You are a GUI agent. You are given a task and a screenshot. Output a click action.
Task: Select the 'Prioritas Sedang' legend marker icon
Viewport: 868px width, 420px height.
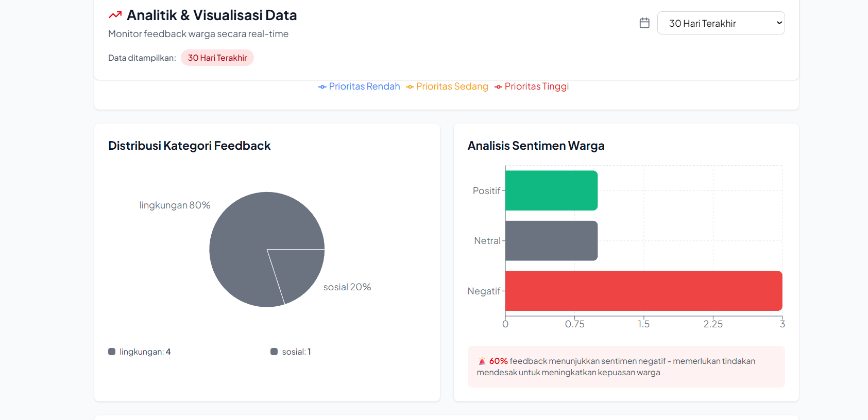[x=410, y=86]
